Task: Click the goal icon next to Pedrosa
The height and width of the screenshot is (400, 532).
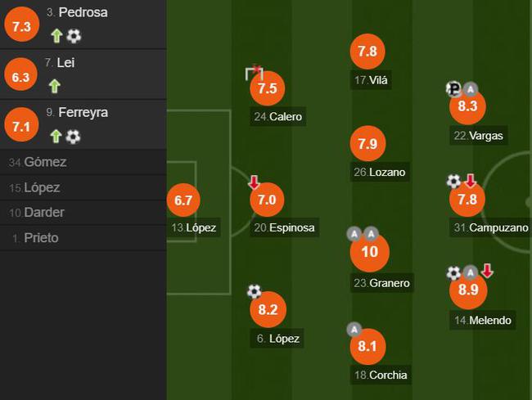Action: point(74,36)
